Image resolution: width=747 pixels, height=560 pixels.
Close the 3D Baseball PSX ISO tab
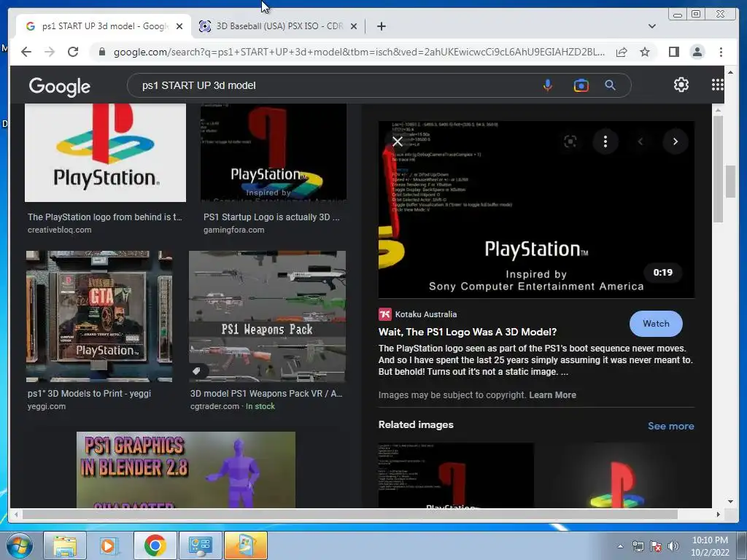[x=354, y=26]
